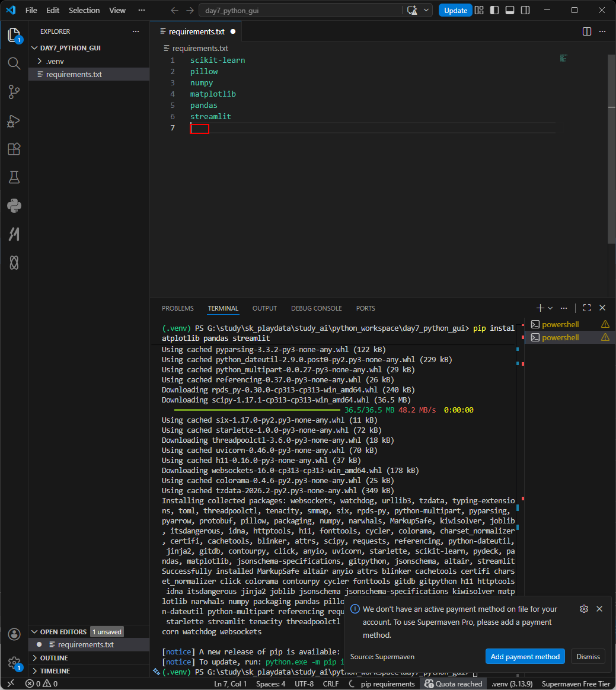This screenshot has height=690, width=616.
Task: Close the terminal panel
Action: 602,308
